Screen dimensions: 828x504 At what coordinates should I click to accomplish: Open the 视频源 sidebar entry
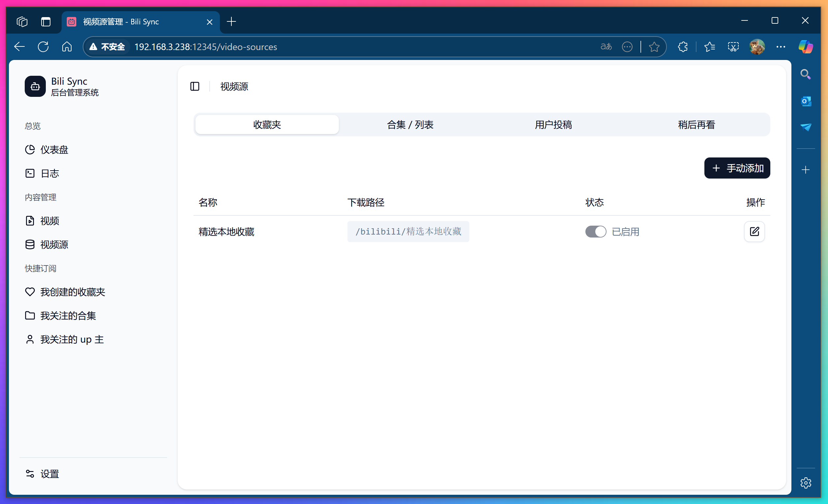[x=54, y=245]
